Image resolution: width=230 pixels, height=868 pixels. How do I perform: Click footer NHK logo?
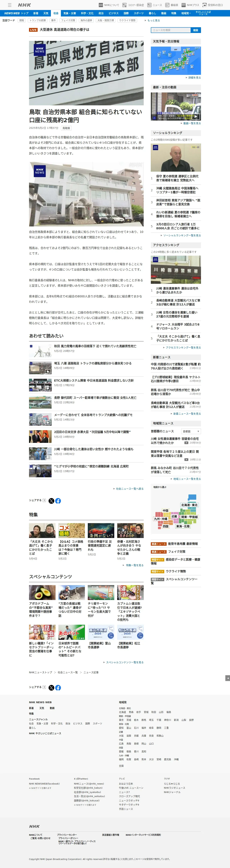tap(34, 826)
